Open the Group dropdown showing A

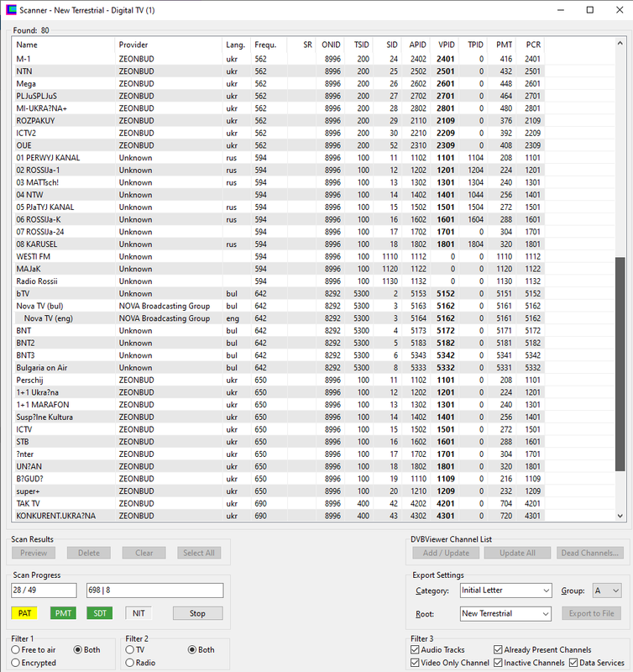607,591
